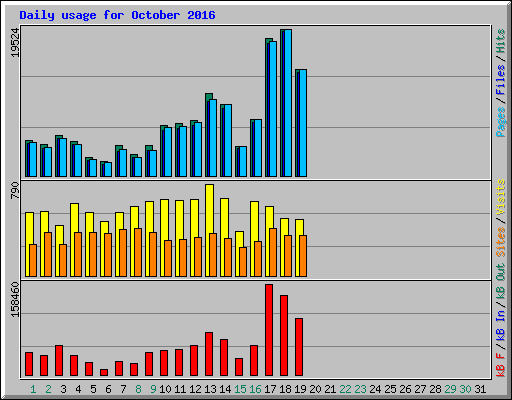Click the cyan pages bar for day 18
Viewport: 512px width, 400px height.
coord(288,103)
